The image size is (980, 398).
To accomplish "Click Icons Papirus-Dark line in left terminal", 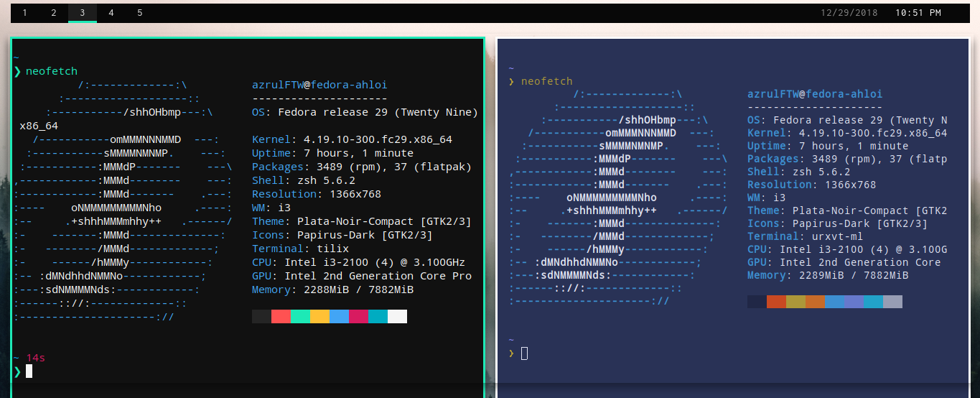I will [x=342, y=235].
